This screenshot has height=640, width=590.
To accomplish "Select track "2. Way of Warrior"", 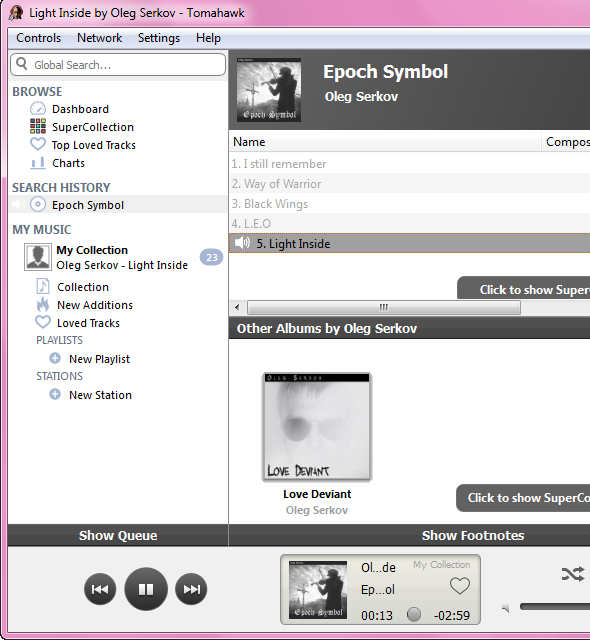I will [410, 184].
